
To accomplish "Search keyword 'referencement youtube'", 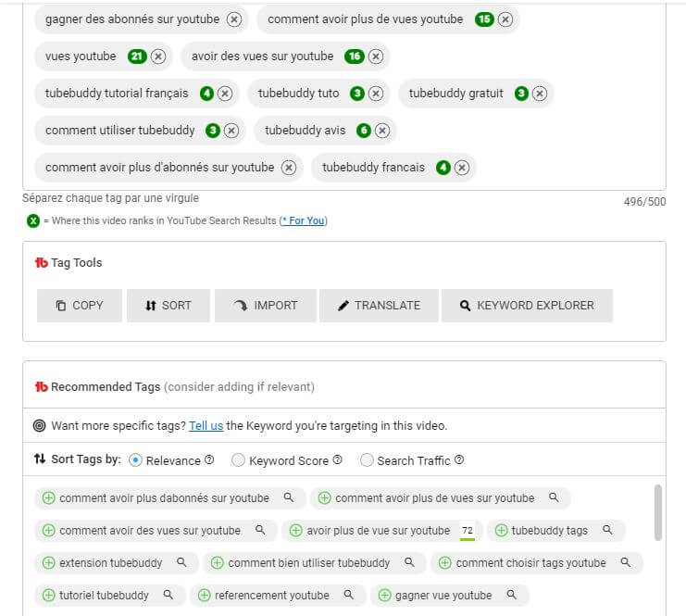I will pyautogui.click(x=348, y=595).
